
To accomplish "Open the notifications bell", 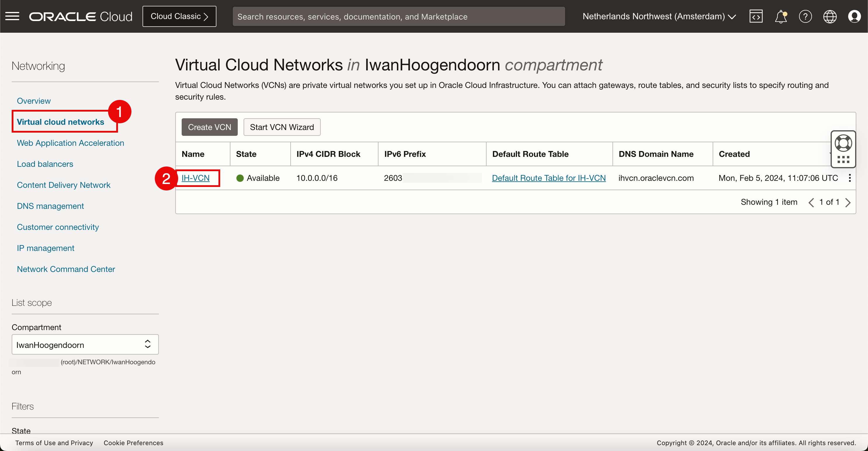I will pos(780,16).
